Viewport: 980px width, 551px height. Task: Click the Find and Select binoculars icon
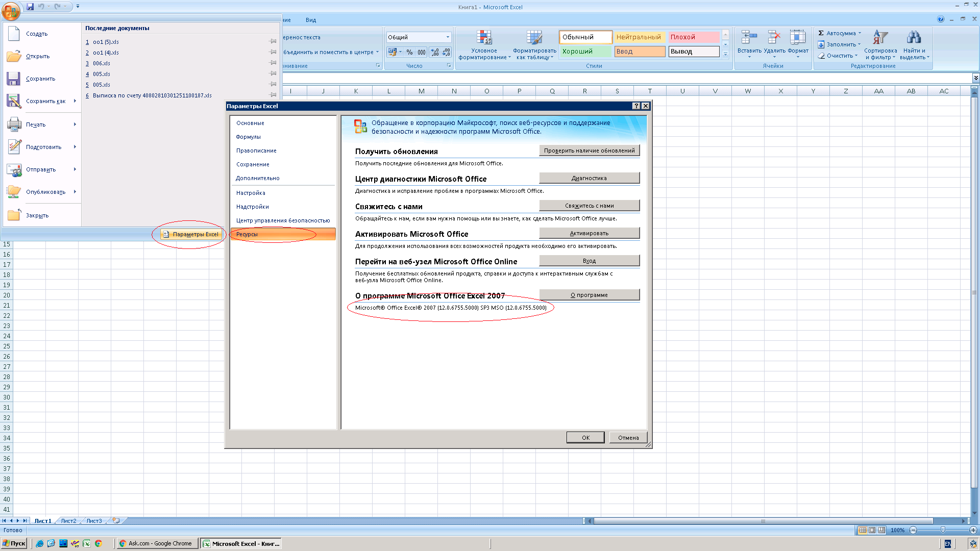coord(914,37)
